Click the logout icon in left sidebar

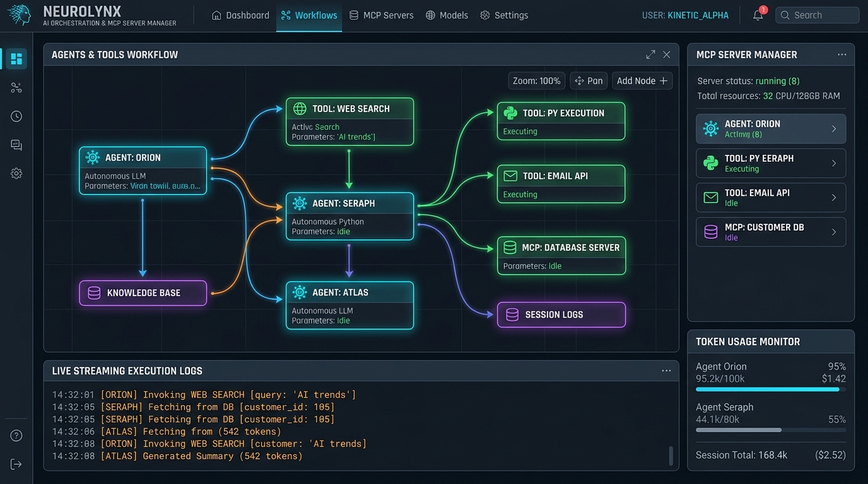(x=16, y=464)
